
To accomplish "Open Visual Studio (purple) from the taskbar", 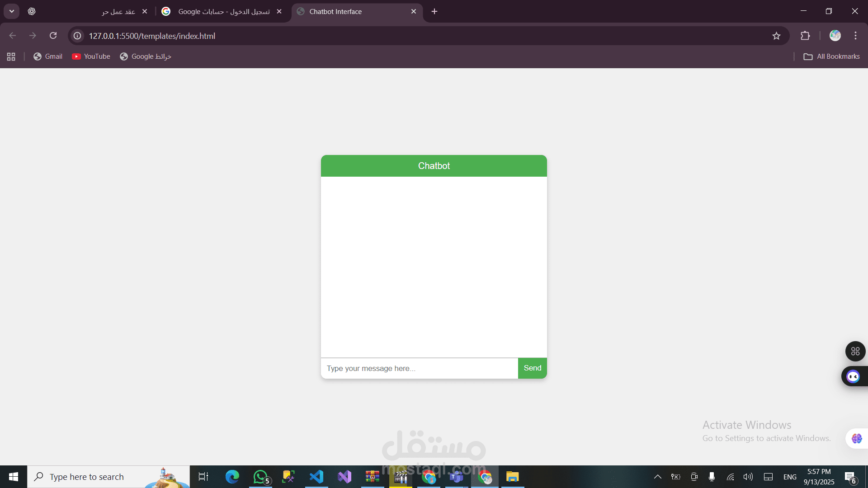I will point(344,477).
